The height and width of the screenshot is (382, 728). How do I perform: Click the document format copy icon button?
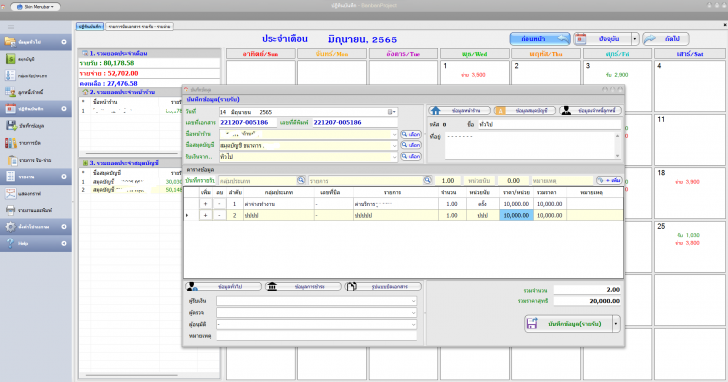tap(383, 286)
